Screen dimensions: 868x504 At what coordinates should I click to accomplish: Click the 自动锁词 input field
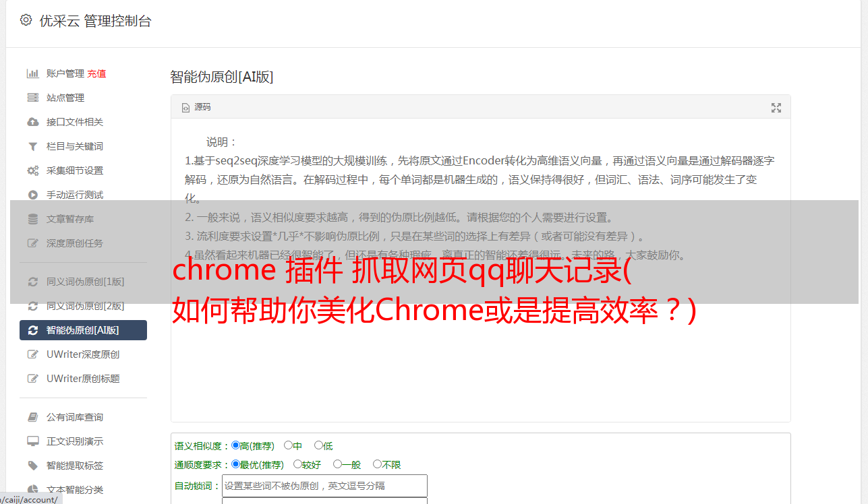point(324,486)
